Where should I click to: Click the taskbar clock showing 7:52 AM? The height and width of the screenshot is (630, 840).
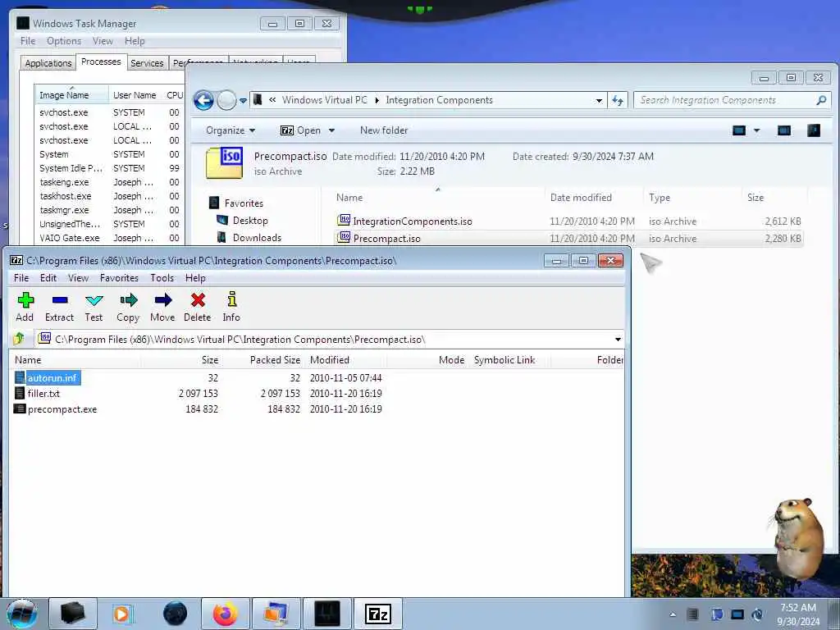click(798, 614)
